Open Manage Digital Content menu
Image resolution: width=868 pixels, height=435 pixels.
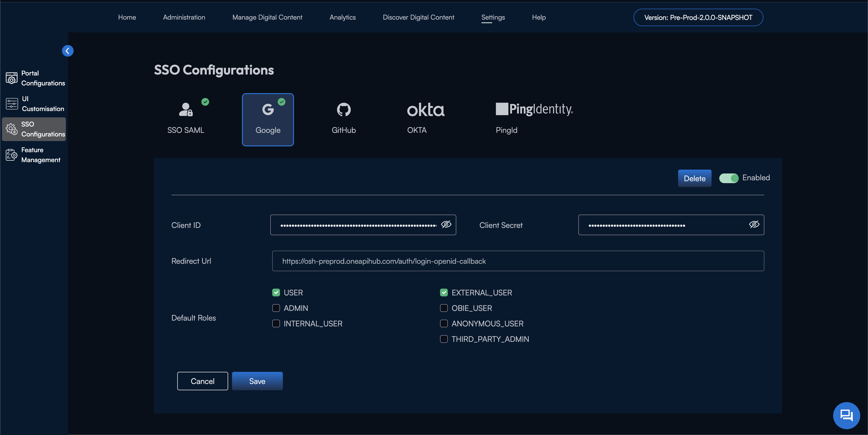(267, 17)
